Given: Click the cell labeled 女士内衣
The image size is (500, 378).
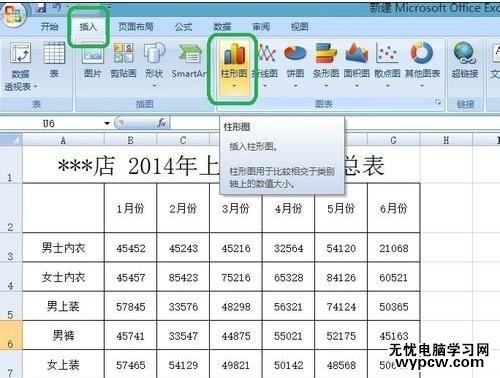Looking at the screenshot, I should pyautogui.click(x=63, y=277).
